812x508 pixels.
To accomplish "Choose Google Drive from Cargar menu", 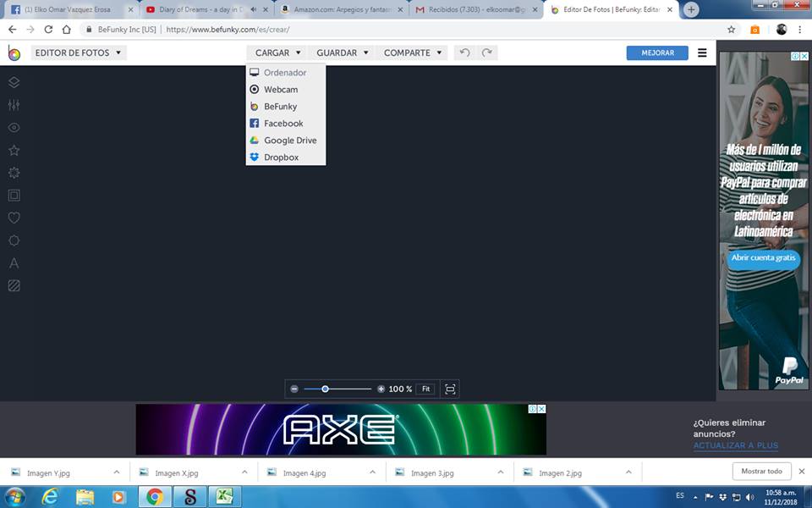I will (x=289, y=141).
